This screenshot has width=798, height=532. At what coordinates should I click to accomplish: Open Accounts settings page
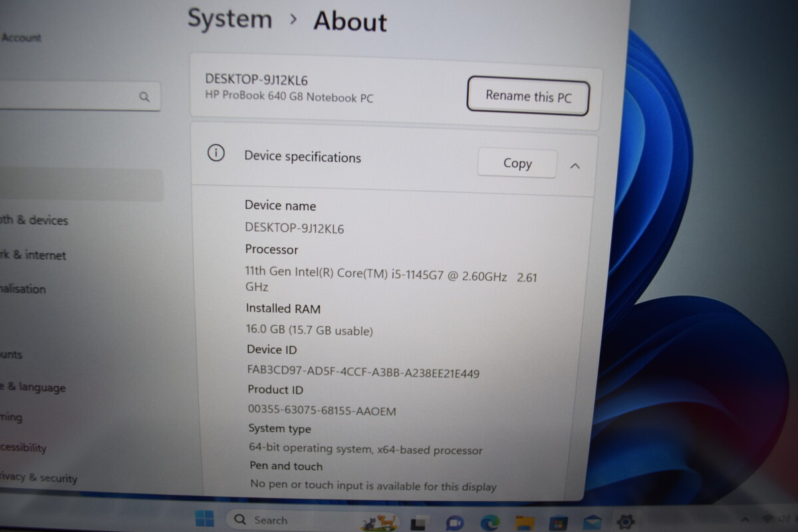11,354
